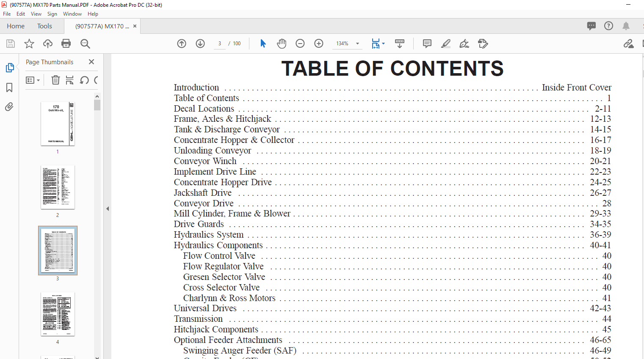The image size is (644, 359).
Task: Switch to the Home tab
Action: 16,26
